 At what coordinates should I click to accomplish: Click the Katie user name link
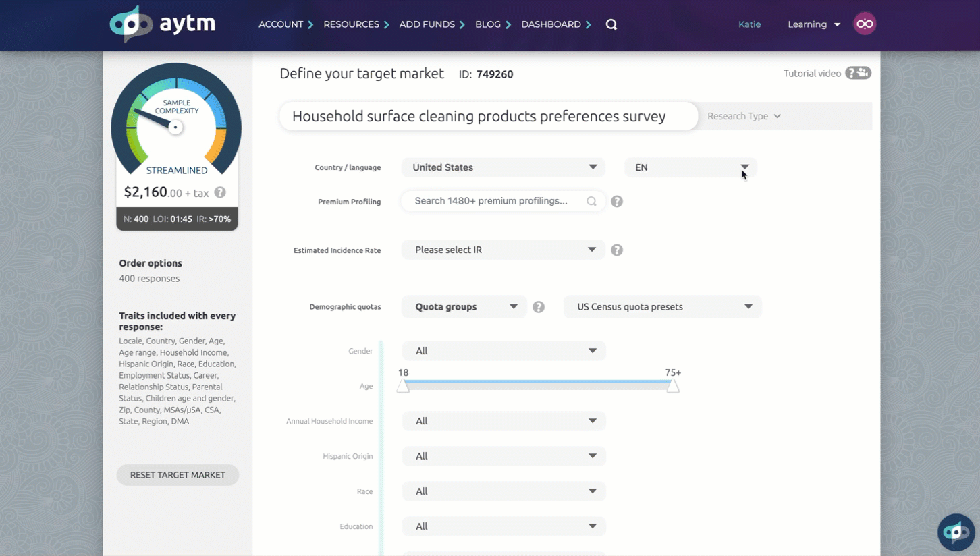tap(749, 24)
